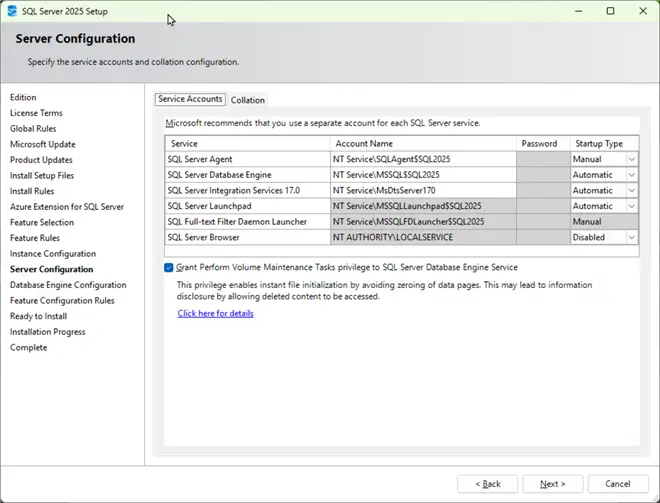Viewport: 660px width, 503px height.
Task: Open the Click here for details link
Action: click(216, 314)
